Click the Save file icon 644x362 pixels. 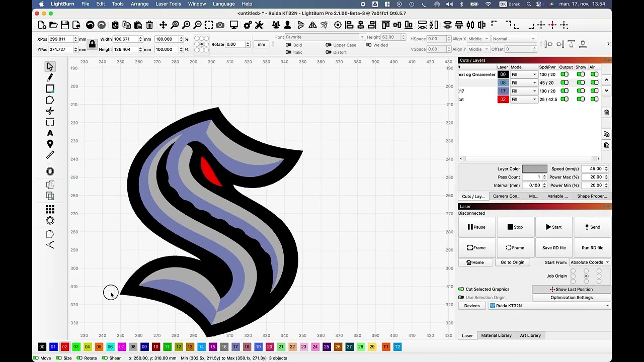(65, 25)
